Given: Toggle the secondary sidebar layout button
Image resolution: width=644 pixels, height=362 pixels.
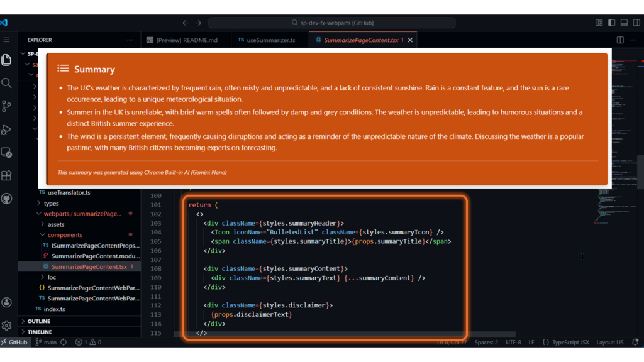Looking at the screenshot, I should (636, 23).
